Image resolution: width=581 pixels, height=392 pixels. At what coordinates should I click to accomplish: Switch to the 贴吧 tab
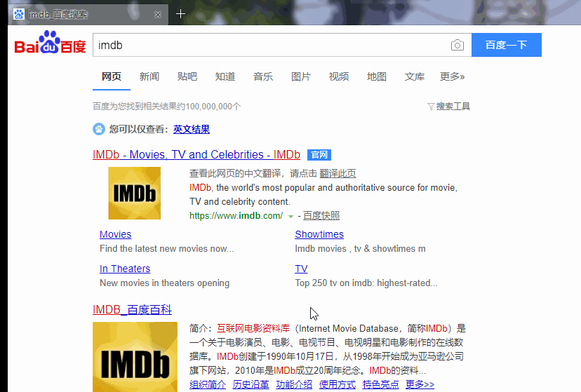[x=187, y=76]
